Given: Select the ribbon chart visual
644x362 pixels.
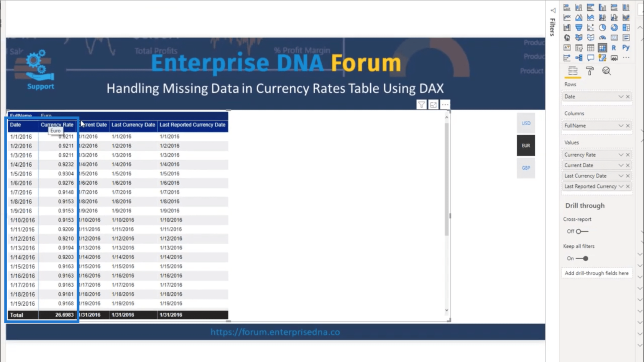Looking at the screenshot, I should (626, 17).
